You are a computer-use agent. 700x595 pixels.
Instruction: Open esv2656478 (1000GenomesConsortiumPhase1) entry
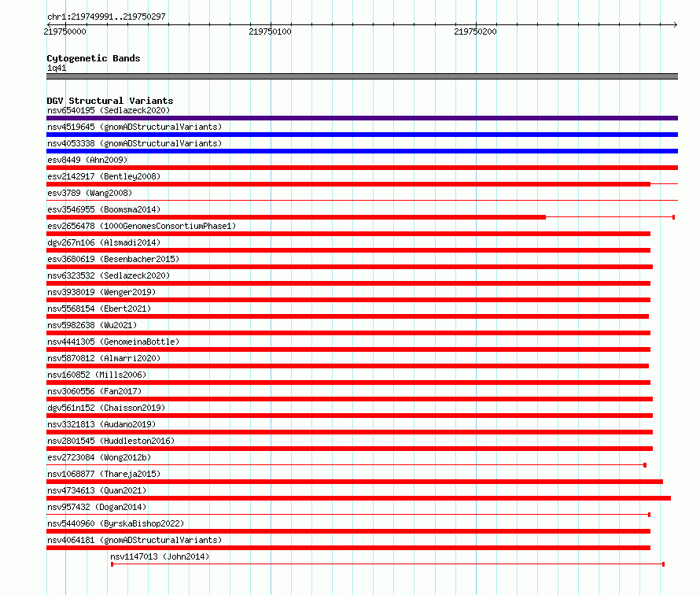tap(142, 226)
